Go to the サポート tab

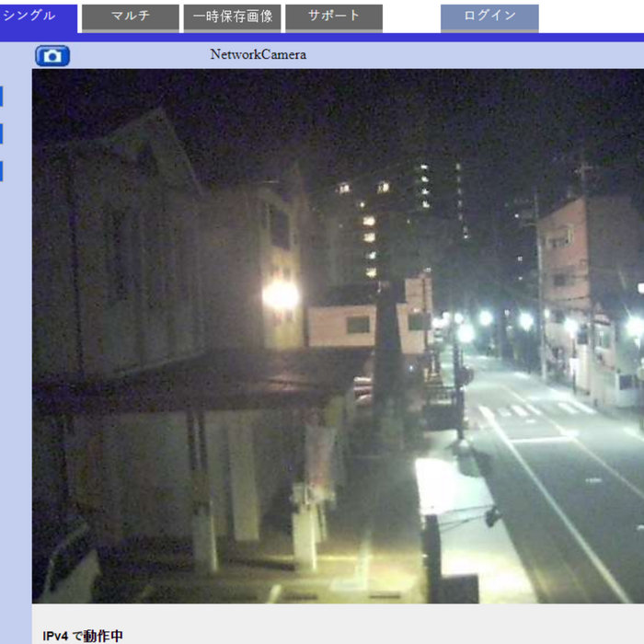[x=333, y=17]
